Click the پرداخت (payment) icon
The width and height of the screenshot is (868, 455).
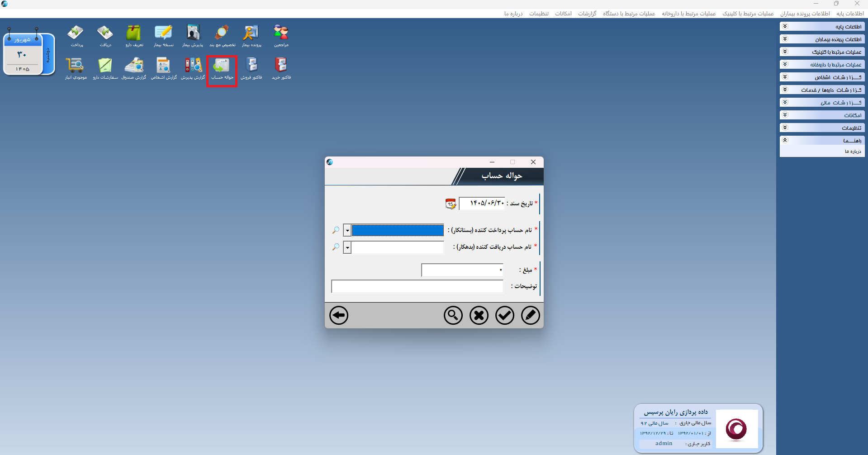(x=76, y=36)
